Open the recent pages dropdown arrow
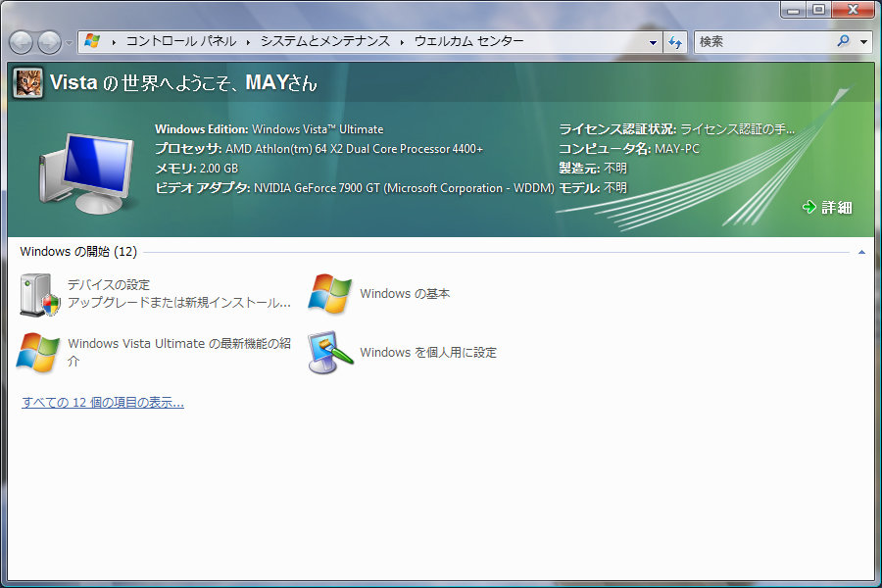 (68, 43)
